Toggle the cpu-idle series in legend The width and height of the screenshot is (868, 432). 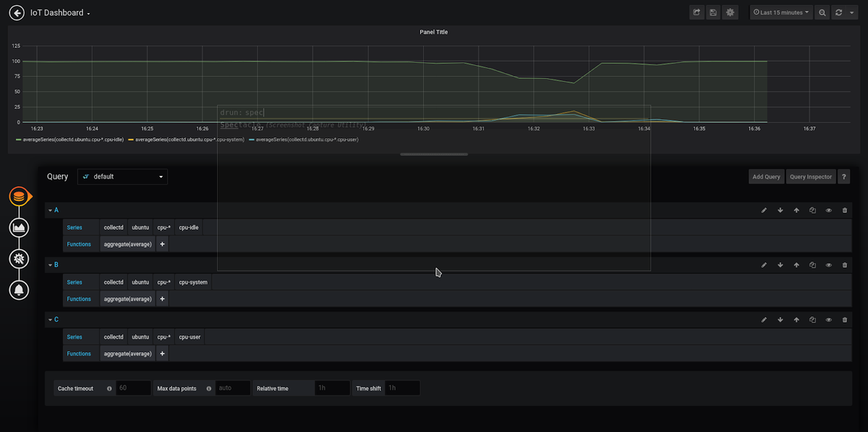(73, 140)
